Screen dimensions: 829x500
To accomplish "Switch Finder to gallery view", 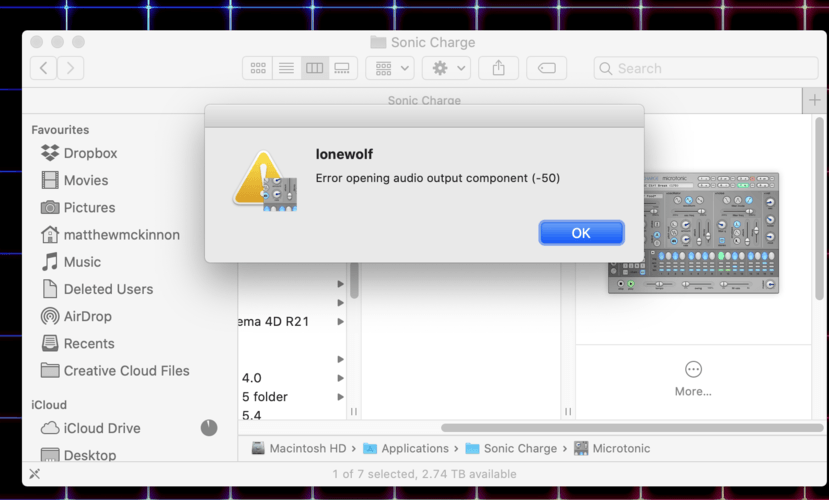I will (x=343, y=68).
